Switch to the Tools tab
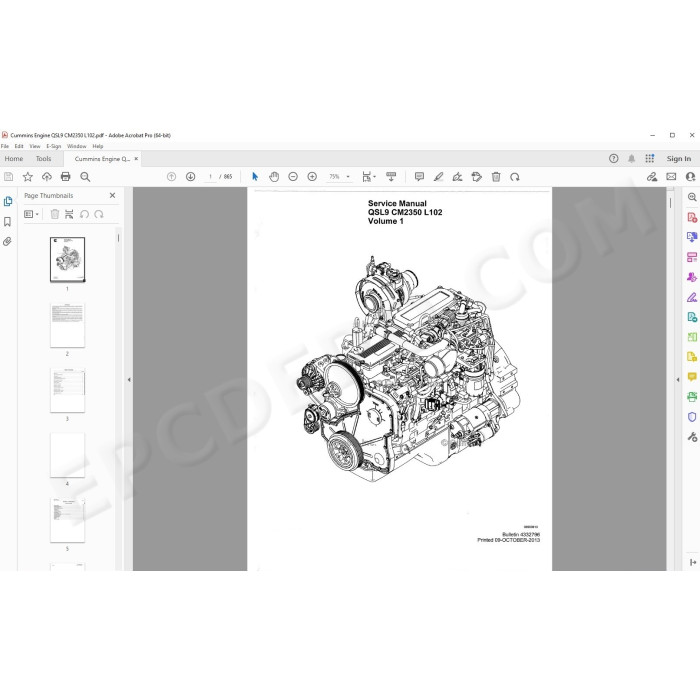 coord(43,159)
